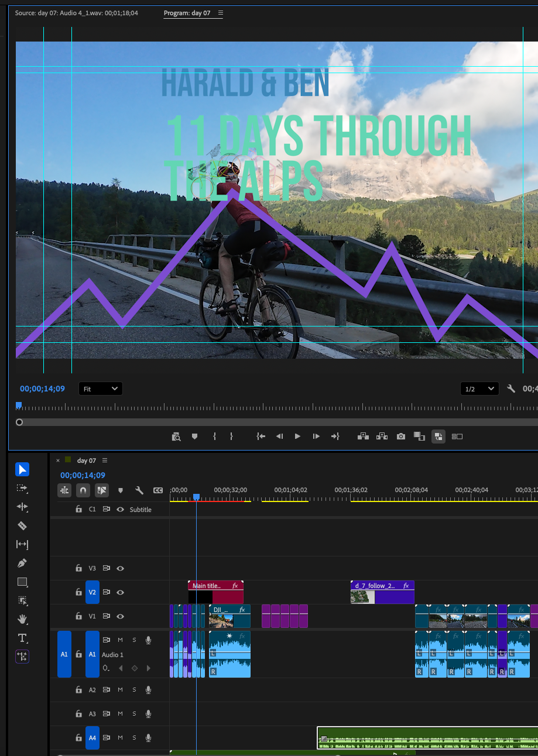Click the Export Frame camera icon

tap(400, 437)
